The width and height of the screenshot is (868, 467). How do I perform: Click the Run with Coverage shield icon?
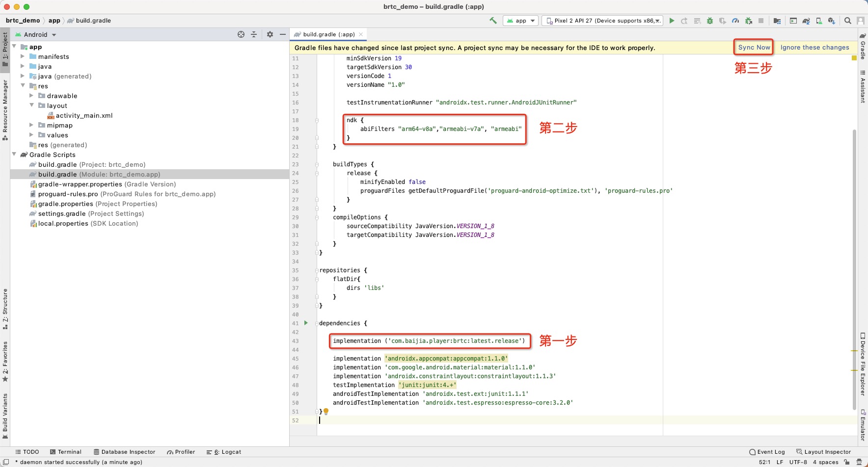(723, 21)
